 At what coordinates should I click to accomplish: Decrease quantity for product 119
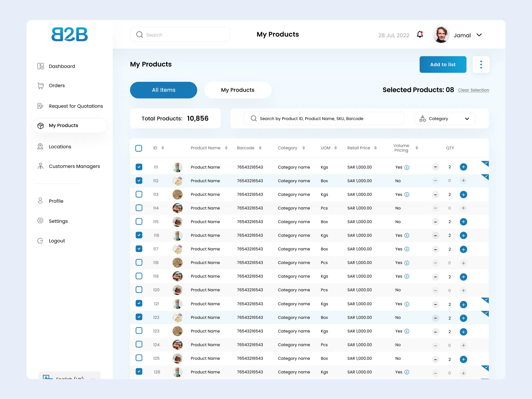[435, 277]
